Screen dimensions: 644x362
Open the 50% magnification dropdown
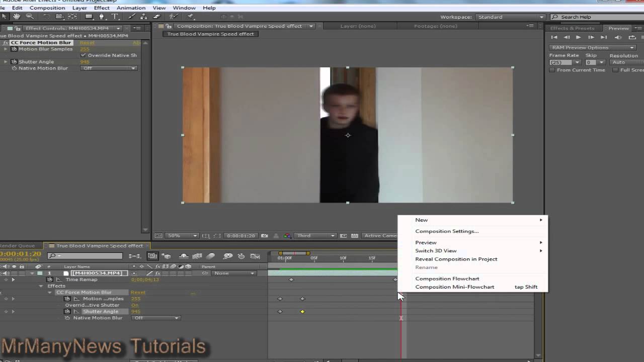coord(183,235)
